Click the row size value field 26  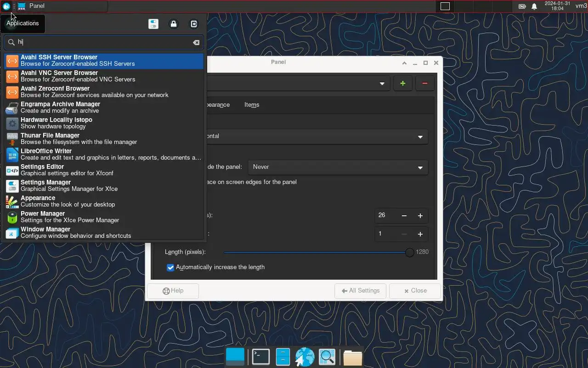pyautogui.click(x=385, y=216)
